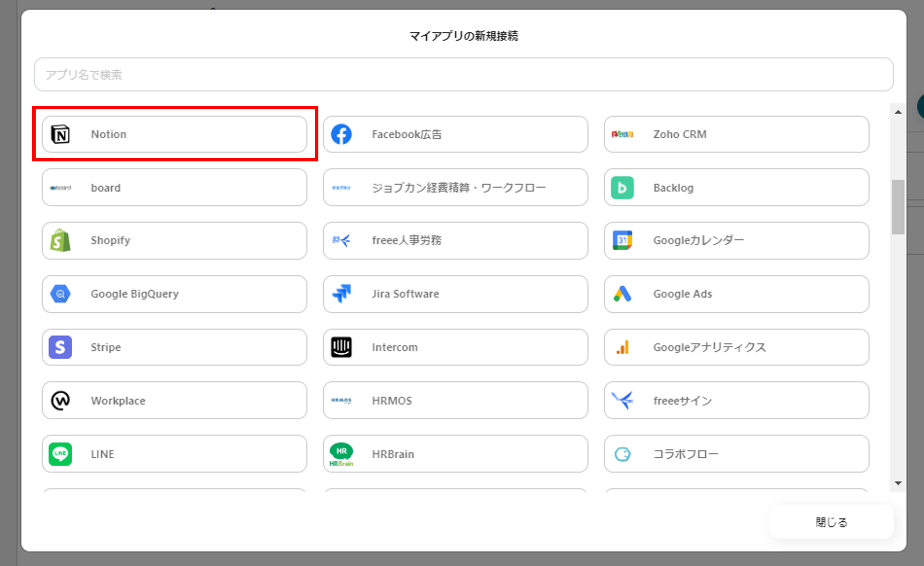Click the green LINE icon
The height and width of the screenshot is (566, 924).
[x=60, y=454]
